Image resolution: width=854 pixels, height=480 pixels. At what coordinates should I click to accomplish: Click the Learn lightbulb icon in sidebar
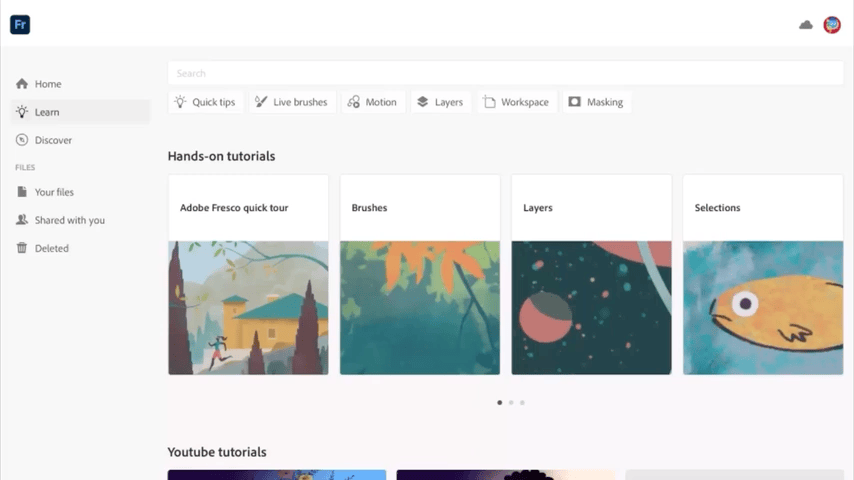click(x=22, y=112)
